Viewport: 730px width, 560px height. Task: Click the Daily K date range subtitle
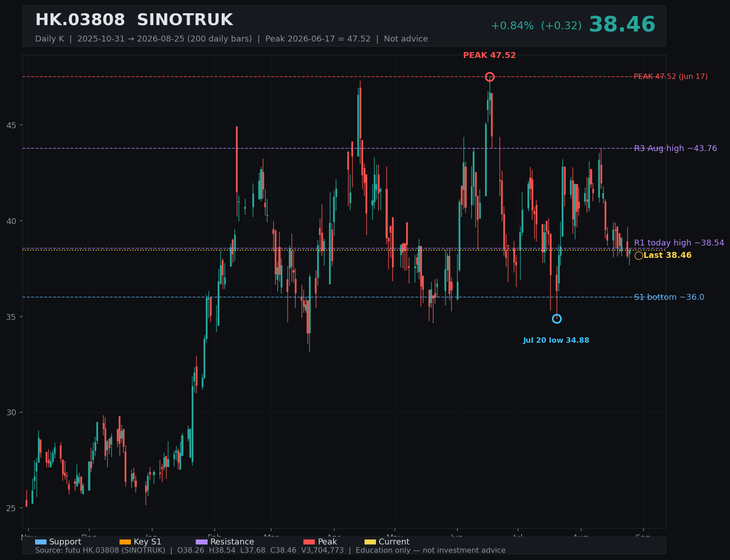(231, 39)
